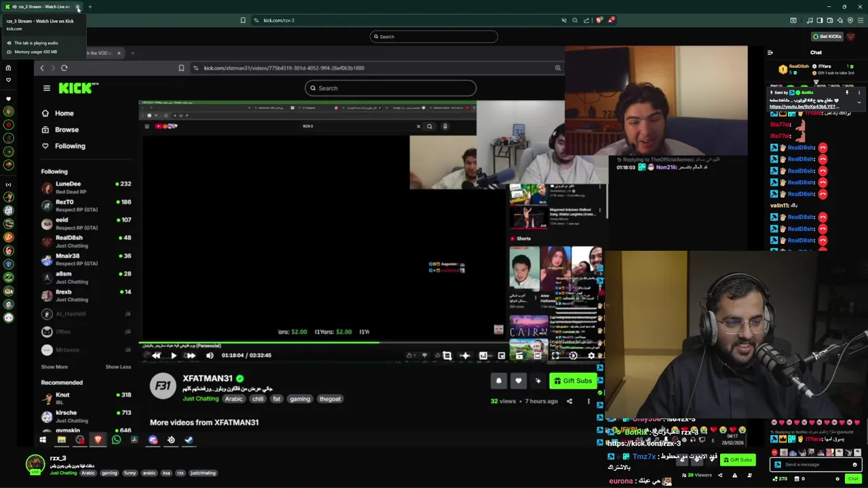The height and width of the screenshot is (488, 868).
Task: Click Gift Subs on the XFATMAN31 video page
Action: tap(573, 381)
